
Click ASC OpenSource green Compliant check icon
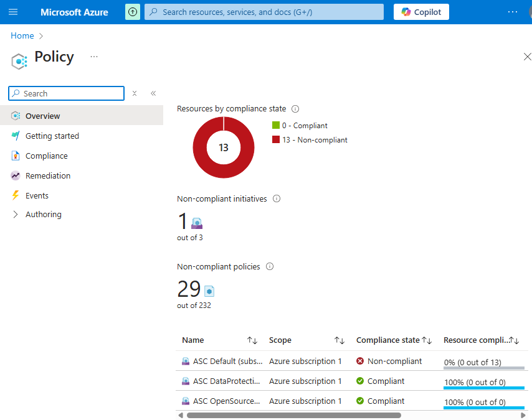[x=360, y=401]
